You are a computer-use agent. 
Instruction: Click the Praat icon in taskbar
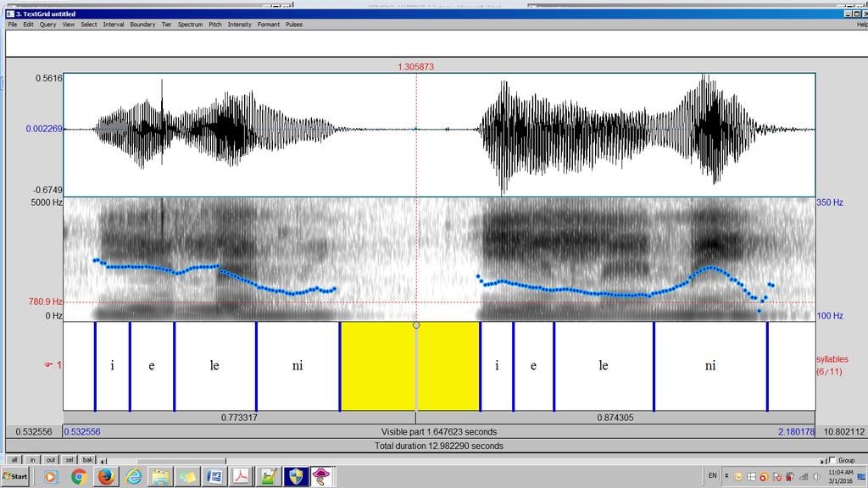click(321, 476)
